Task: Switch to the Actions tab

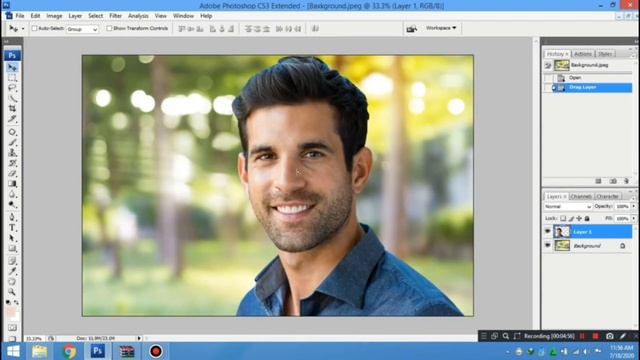Action: coord(582,54)
